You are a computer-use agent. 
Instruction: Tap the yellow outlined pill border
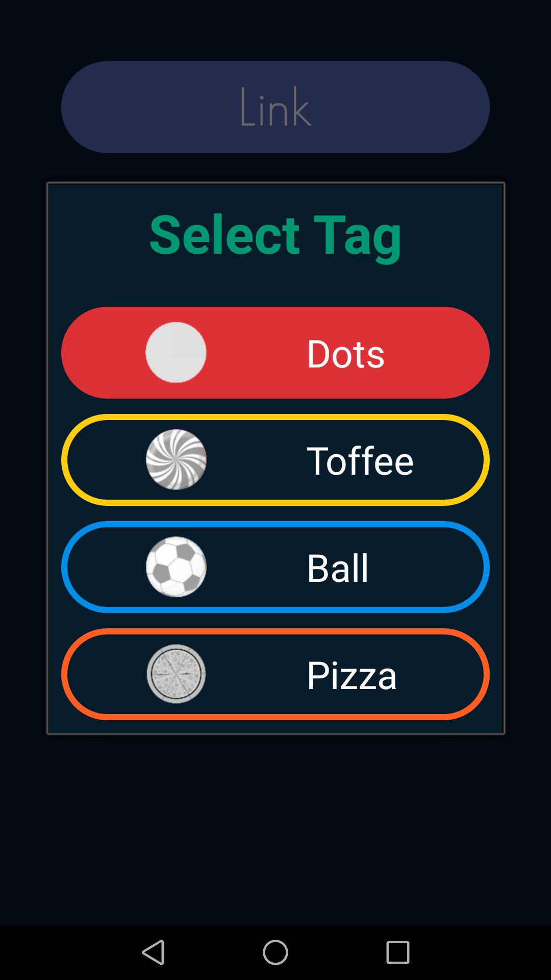[x=275, y=417]
